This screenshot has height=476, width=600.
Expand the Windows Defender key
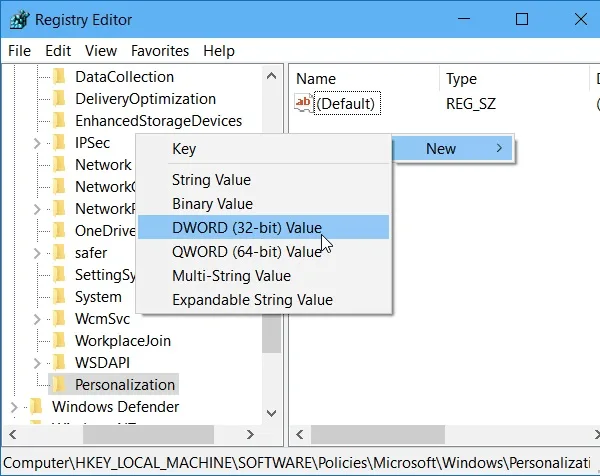pos(14,407)
